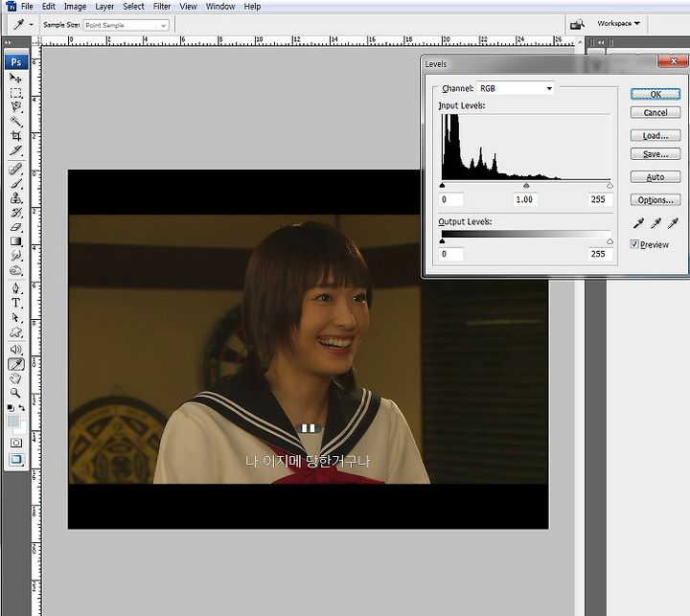Open the Options... button in Levels
This screenshot has height=616, width=690.
click(x=655, y=200)
